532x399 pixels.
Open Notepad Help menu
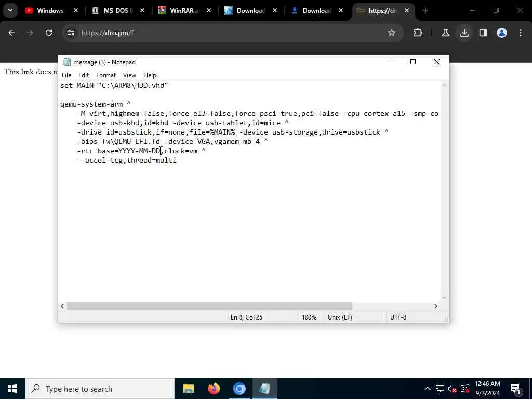150,75
